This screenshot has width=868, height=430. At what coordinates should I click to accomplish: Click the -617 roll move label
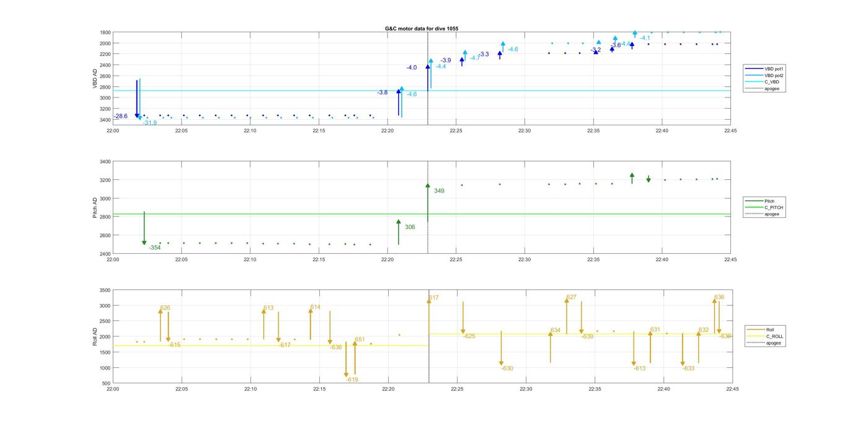tap(285, 345)
